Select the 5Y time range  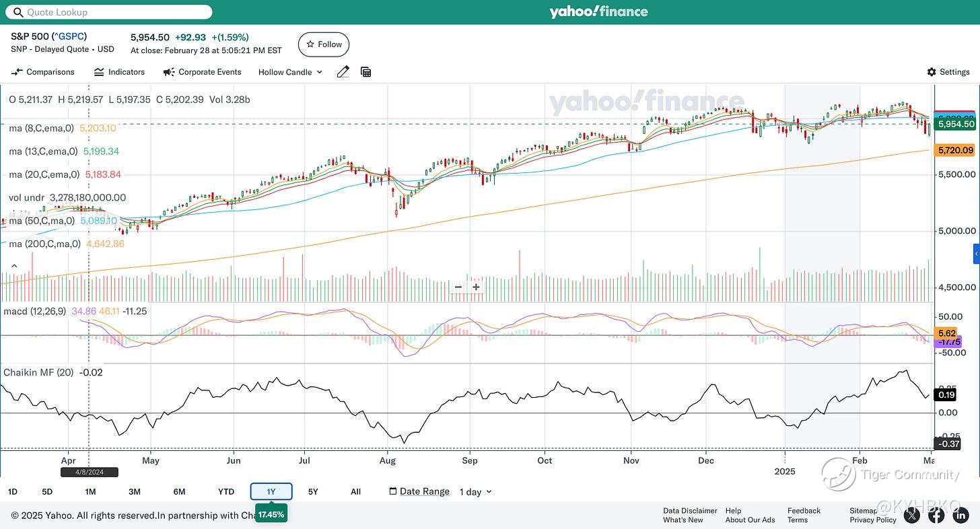pyautogui.click(x=313, y=492)
